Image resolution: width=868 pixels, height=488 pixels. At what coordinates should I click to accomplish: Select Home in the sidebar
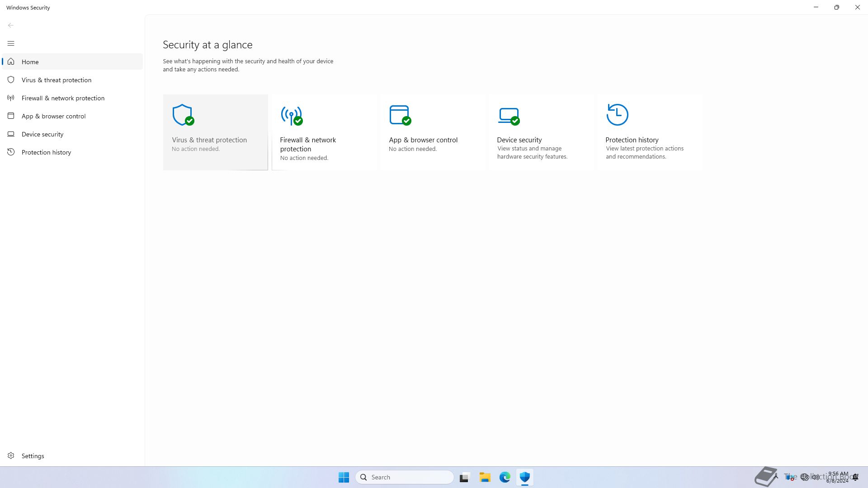(30, 62)
